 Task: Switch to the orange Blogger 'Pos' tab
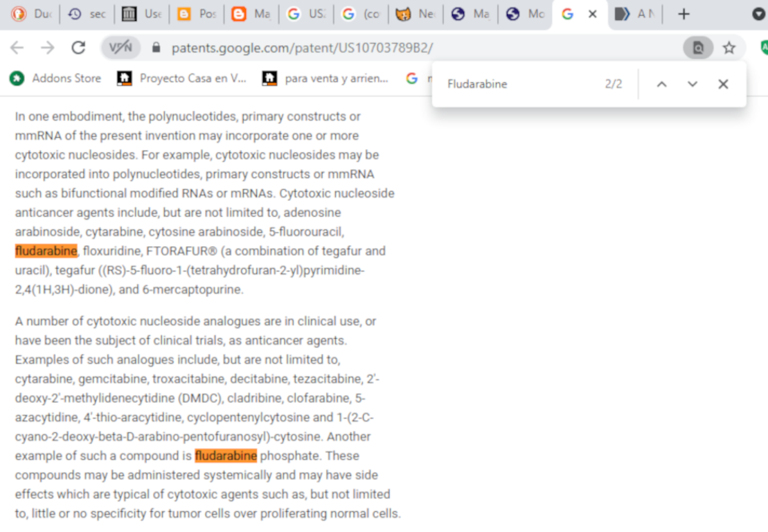coord(197,14)
